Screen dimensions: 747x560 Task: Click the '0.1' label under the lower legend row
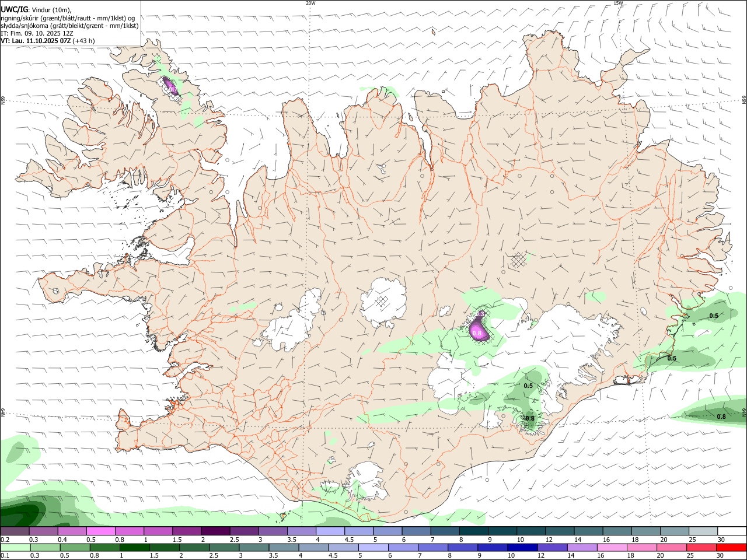5,555
